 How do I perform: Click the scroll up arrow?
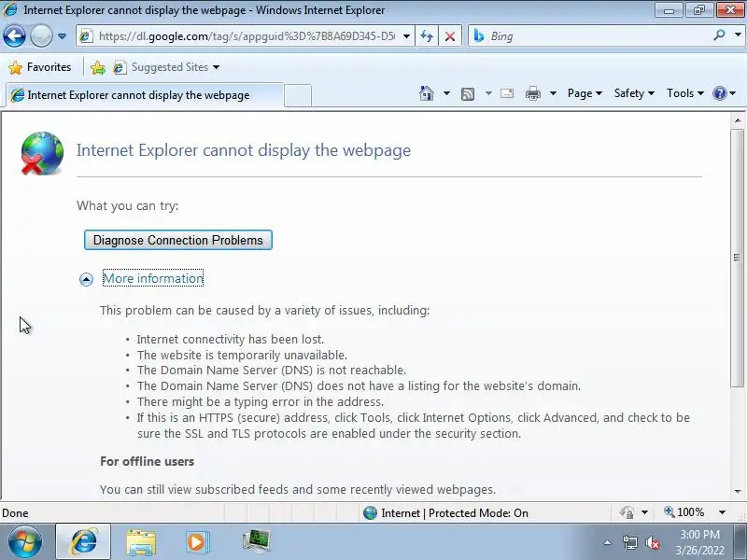pyautogui.click(x=738, y=120)
